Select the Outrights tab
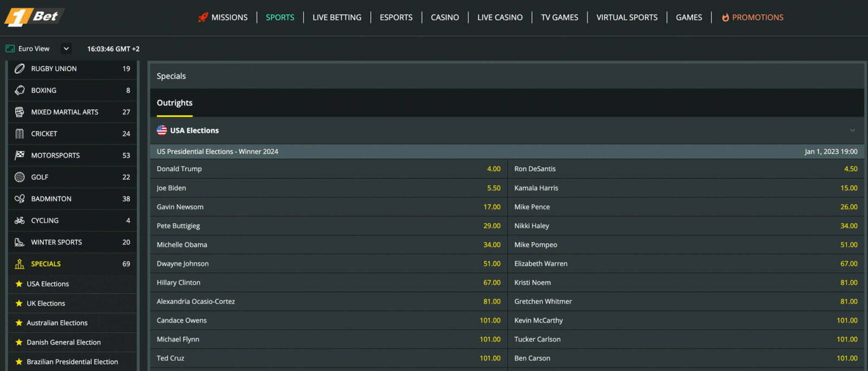This screenshot has height=371, width=868. [x=175, y=103]
